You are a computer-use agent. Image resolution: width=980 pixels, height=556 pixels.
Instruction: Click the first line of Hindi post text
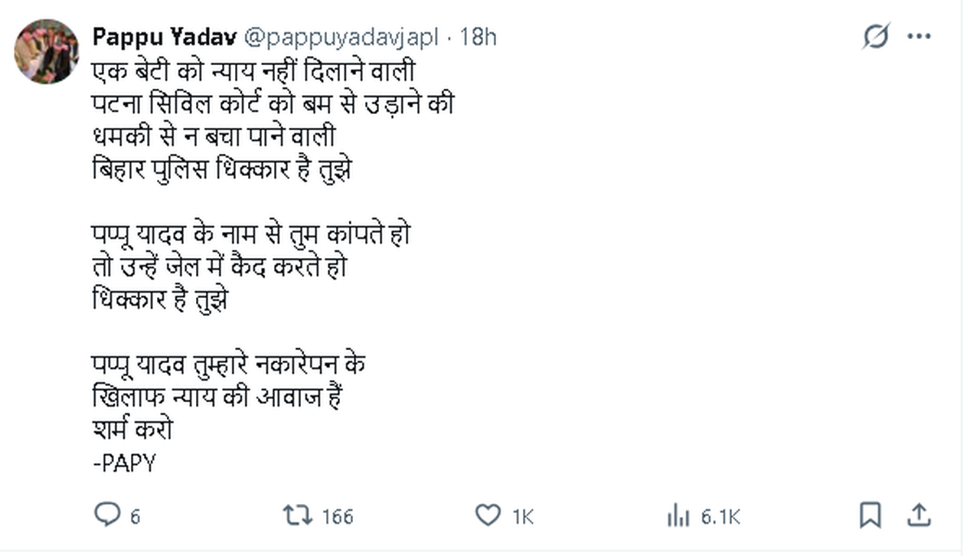pos(253,71)
